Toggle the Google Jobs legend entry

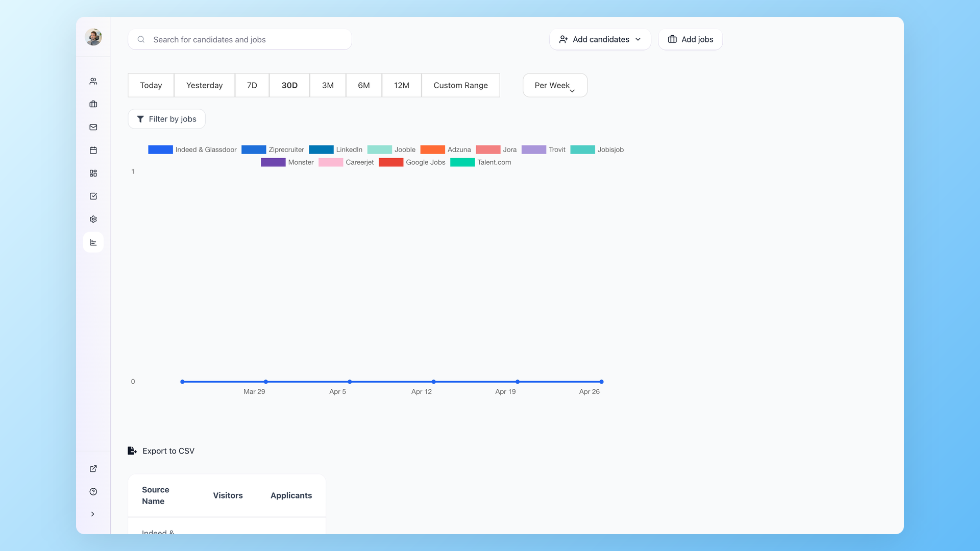(412, 162)
